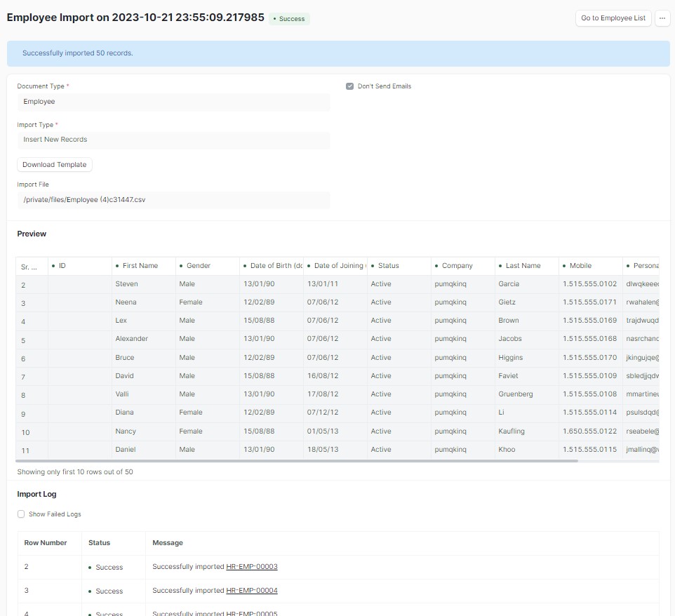
Task: Click Go to Employee List
Action: pyautogui.click(x=613, y=18)
